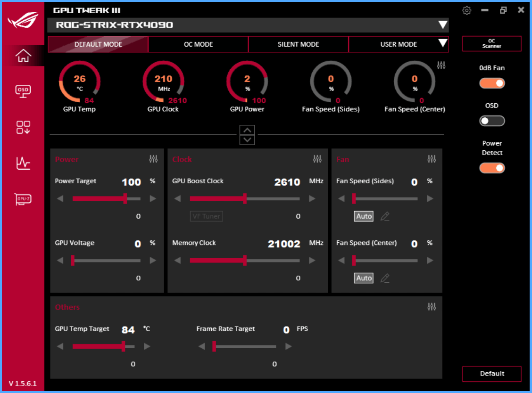Click the Frame Rate Target slider track
Viewport: 532px width, 393px height.
tap(245, 346)
